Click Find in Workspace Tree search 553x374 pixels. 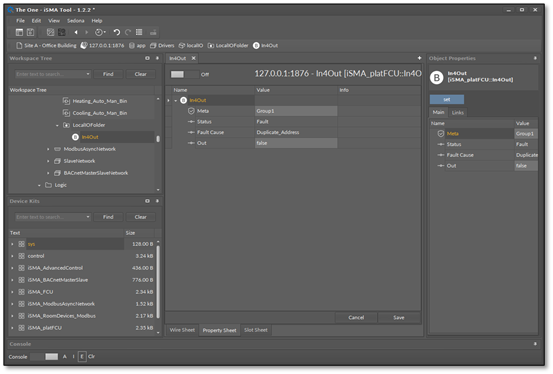click(x=108, y=74)
